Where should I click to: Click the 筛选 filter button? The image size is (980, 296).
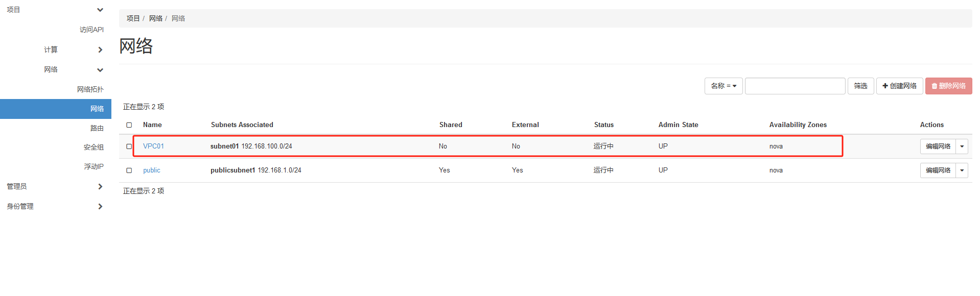(x=860, y=86)
